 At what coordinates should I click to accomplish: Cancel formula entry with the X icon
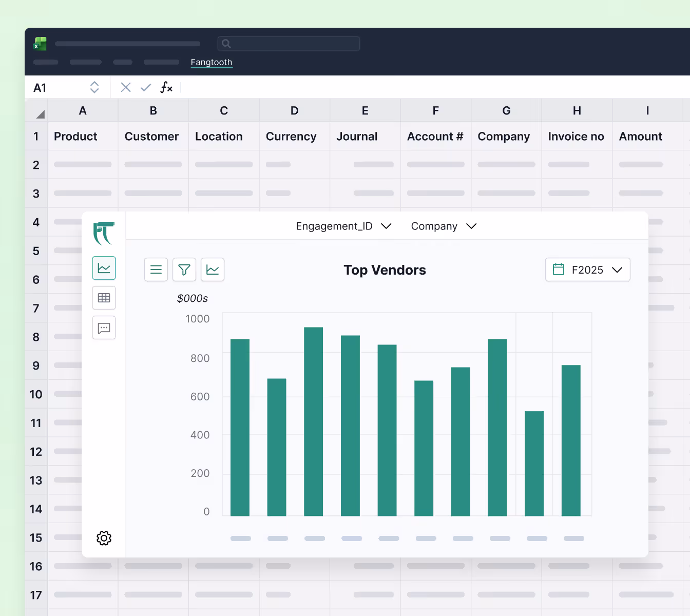click(x=126, y=87)
